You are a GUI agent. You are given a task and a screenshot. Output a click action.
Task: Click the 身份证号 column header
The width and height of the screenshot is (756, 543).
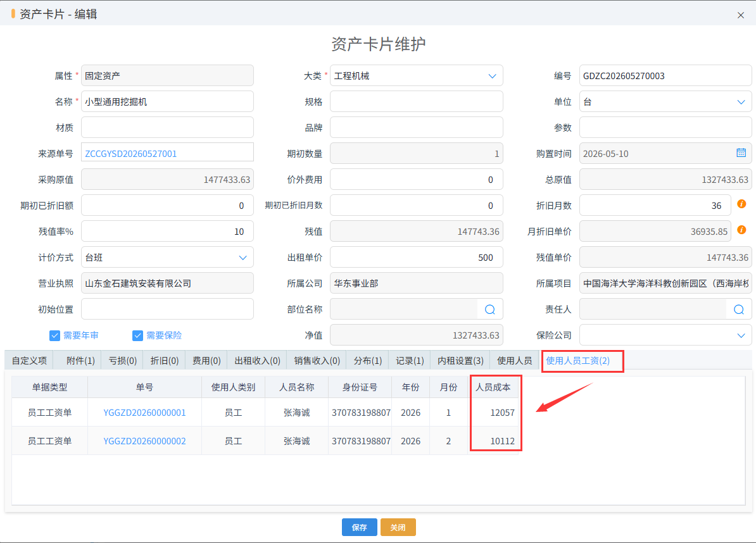pos(360,387)
